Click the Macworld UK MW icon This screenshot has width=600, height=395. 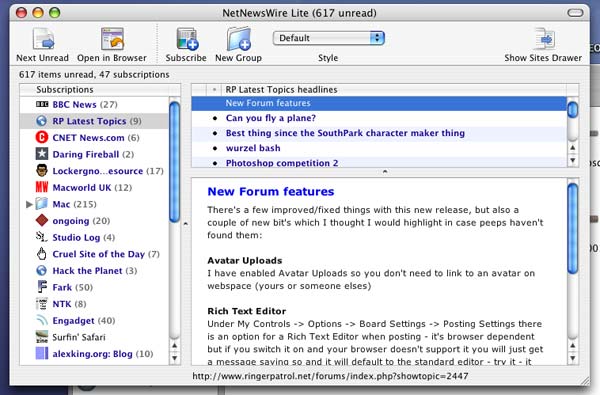(x=42, y=187)
